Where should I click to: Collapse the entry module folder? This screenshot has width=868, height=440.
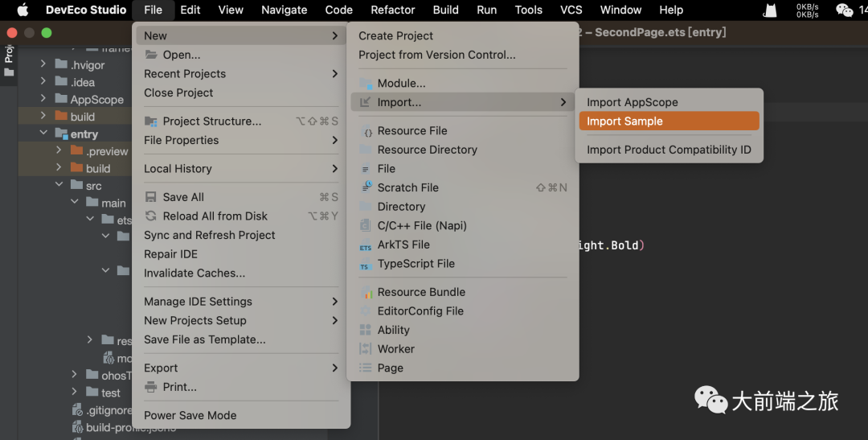44,134
